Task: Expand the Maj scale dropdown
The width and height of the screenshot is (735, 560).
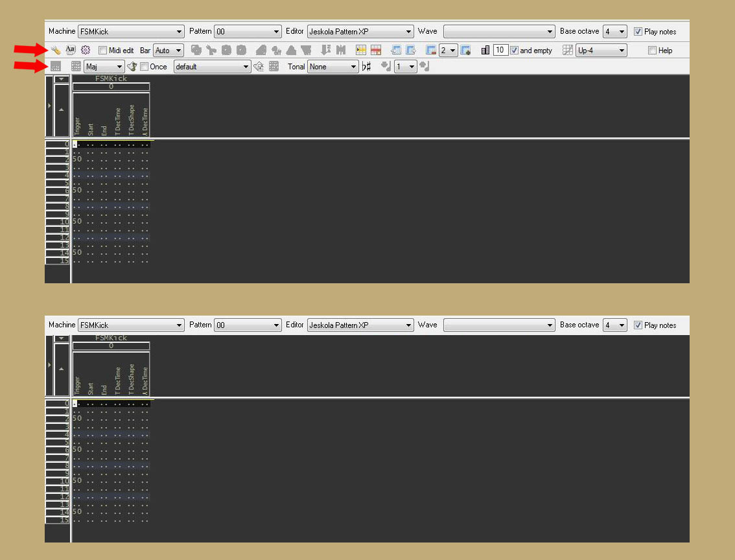Action: [x=104, y=66]
